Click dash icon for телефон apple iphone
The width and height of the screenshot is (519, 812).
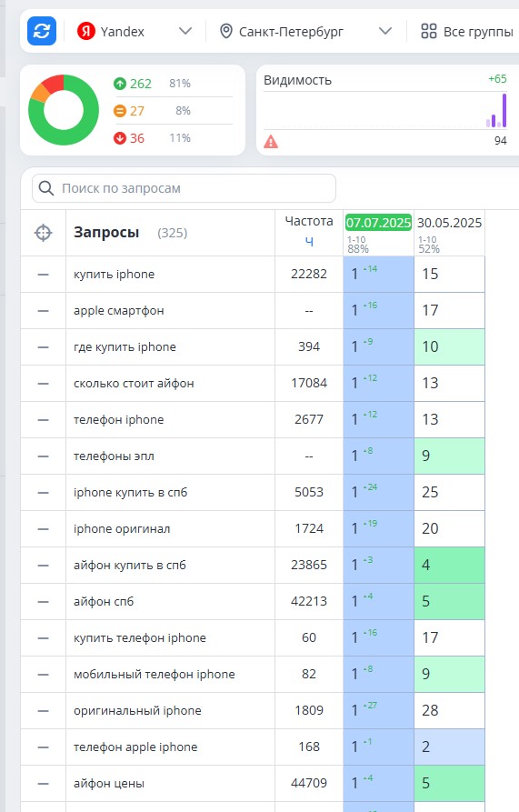click(x=43, y=747)
